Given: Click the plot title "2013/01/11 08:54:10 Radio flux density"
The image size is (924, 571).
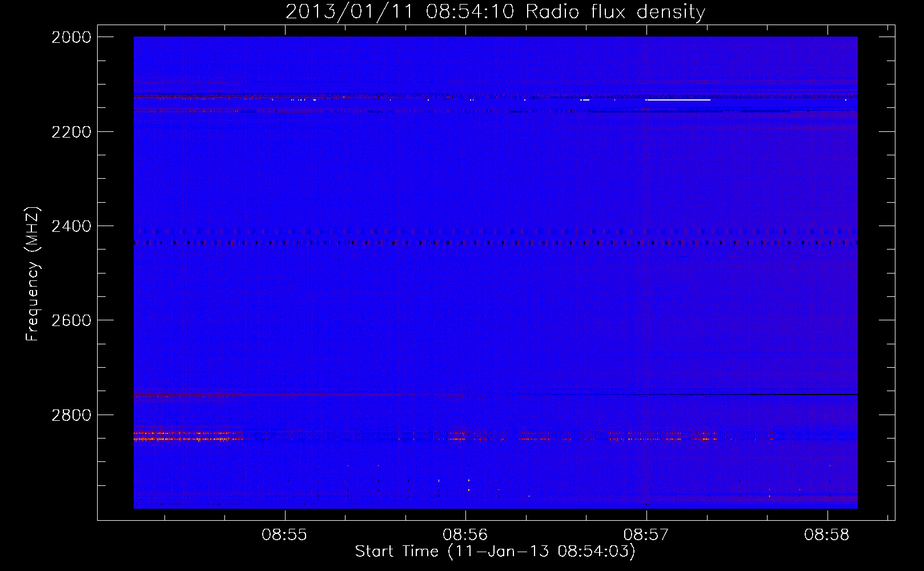Looking at the screenshot, I should tap(495, 11).
